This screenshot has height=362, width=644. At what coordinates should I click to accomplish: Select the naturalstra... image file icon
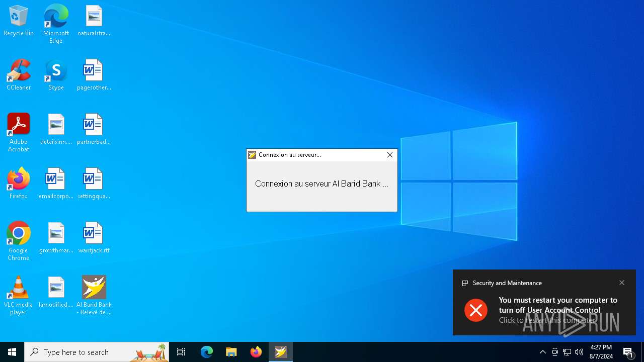click(x=94, y=21)
